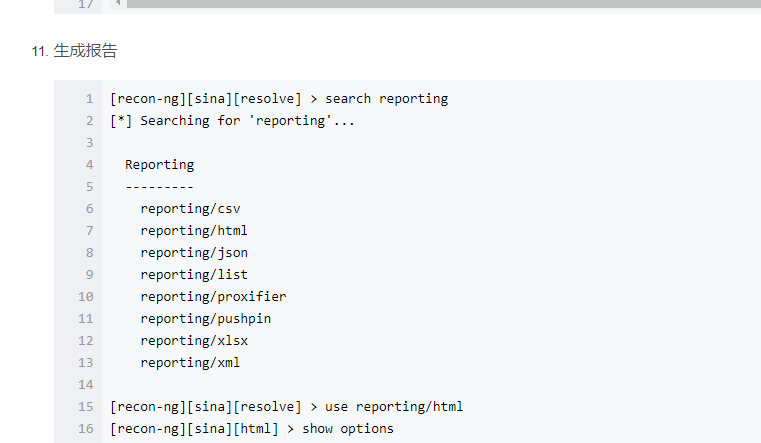This screenshot has width=761, height=443.
Task: Click the 'Reporting' section header text
Action: (160, 165)
